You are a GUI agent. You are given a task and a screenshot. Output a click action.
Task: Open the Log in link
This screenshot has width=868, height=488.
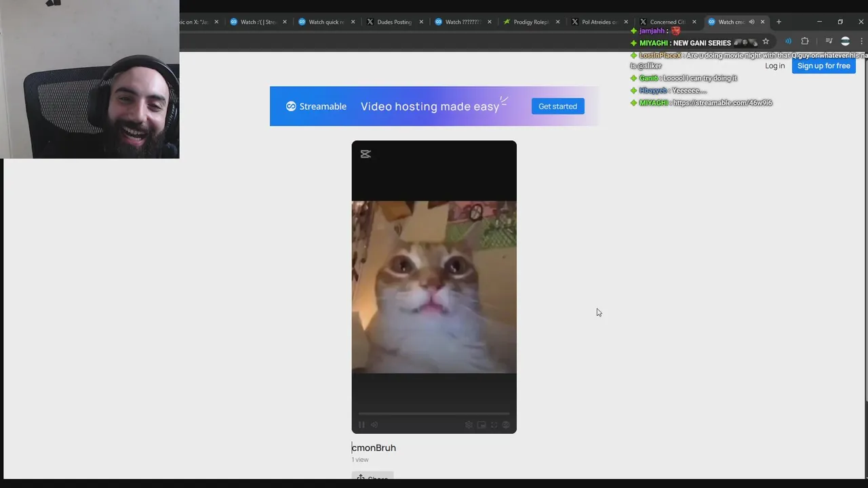pos(774,66)
